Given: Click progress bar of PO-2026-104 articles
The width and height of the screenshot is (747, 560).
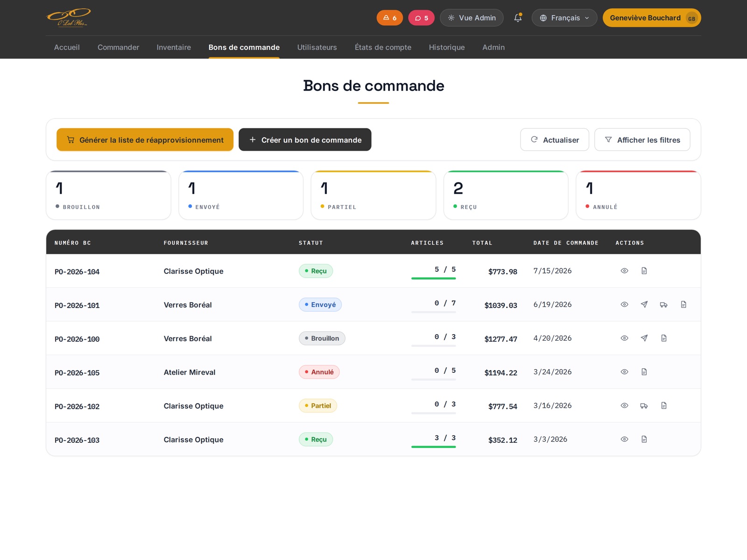Looking at the screenshot, I should (433, 278).
